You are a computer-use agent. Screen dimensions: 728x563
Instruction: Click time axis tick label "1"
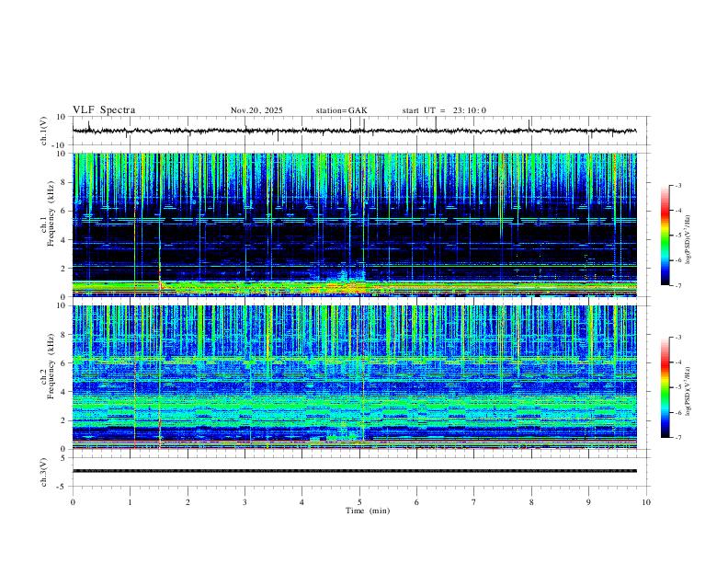(x=131, y=502)
